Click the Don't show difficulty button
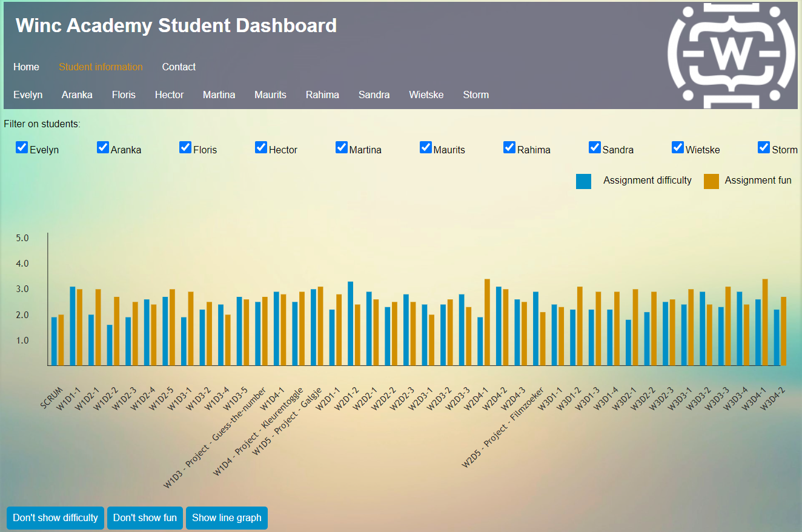Viewport: 802px width, 532px height. tap(55, 517)
